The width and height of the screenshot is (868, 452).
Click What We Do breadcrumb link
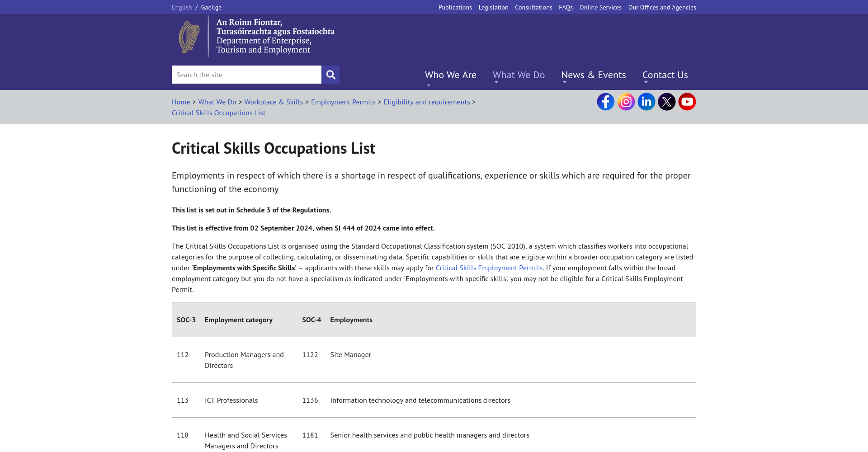click(x=217, y=102)
